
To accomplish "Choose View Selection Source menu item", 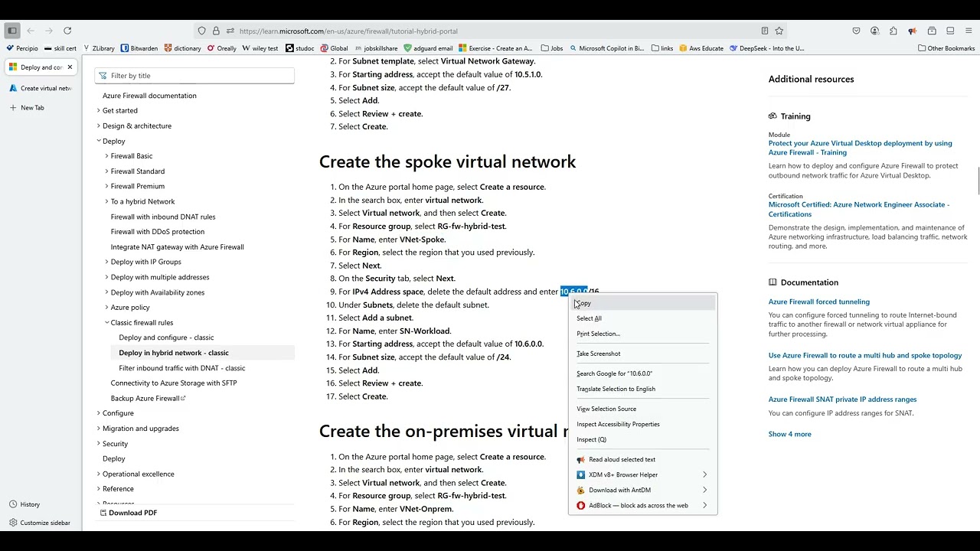I will tap(642, 409).
